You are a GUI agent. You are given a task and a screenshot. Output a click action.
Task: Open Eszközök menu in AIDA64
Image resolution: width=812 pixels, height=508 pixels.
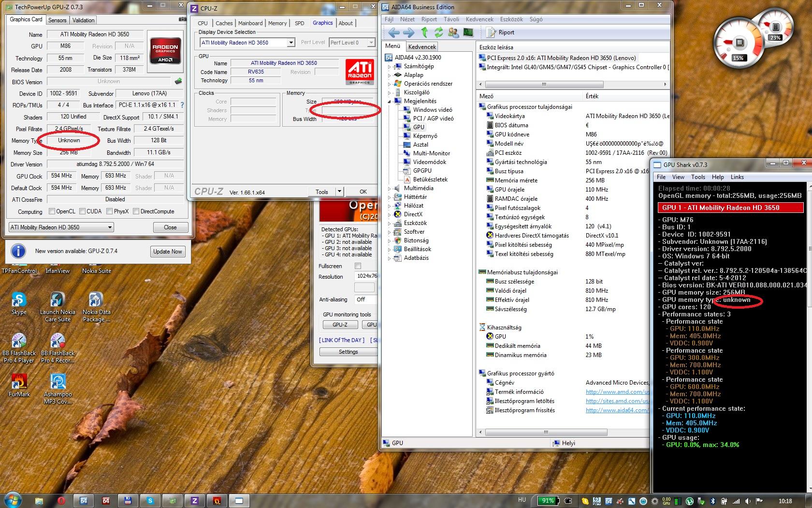511,19
